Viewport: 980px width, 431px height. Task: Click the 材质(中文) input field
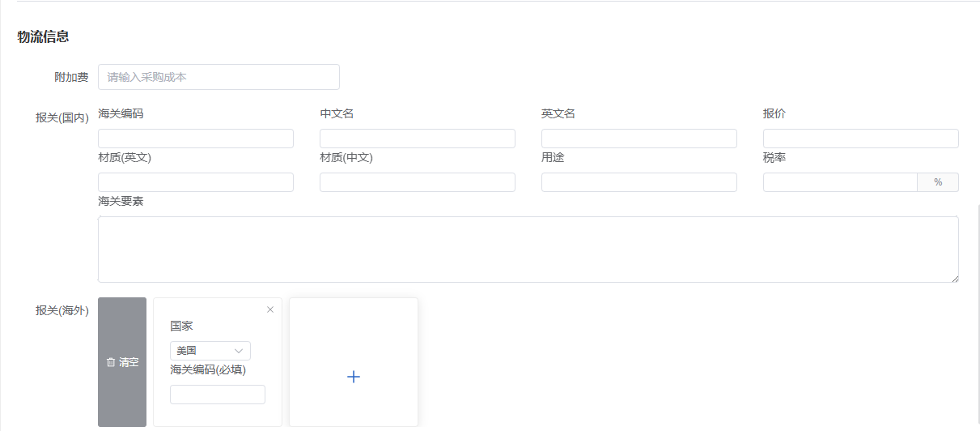[418, 182]
